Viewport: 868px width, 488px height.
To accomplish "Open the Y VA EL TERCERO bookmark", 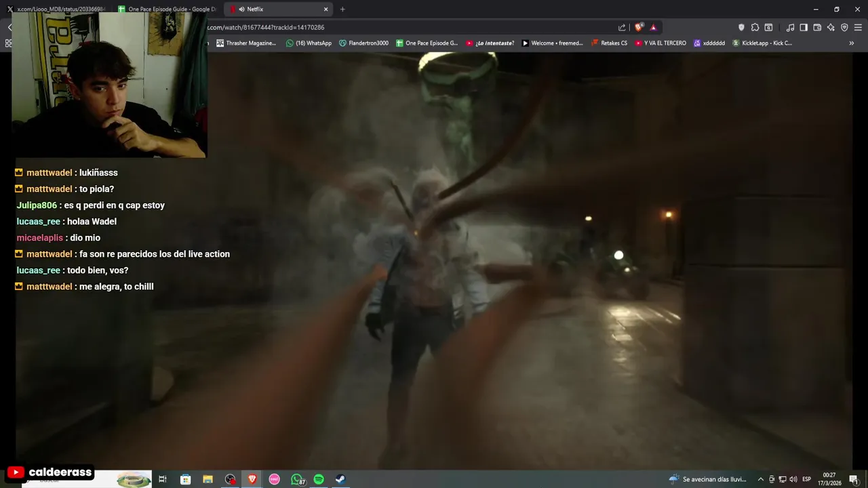I will point(661,43).
